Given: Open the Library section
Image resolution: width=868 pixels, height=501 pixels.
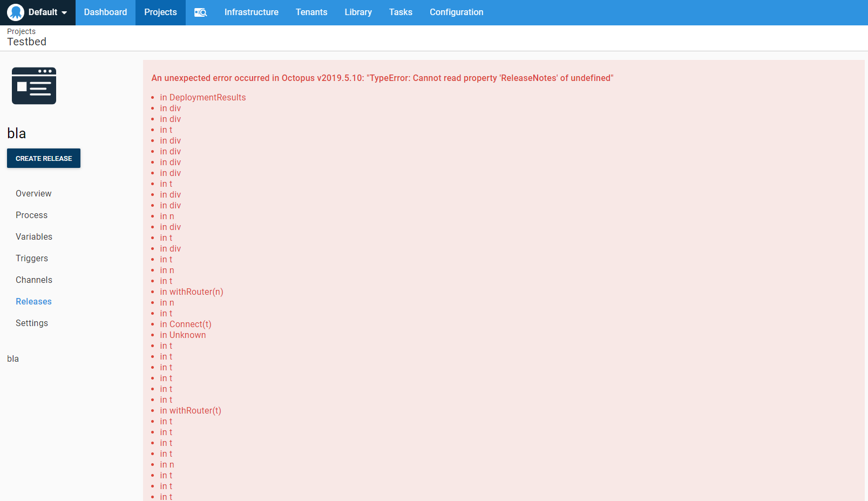Looking at the screenshot, I should [x=358, y=12].
